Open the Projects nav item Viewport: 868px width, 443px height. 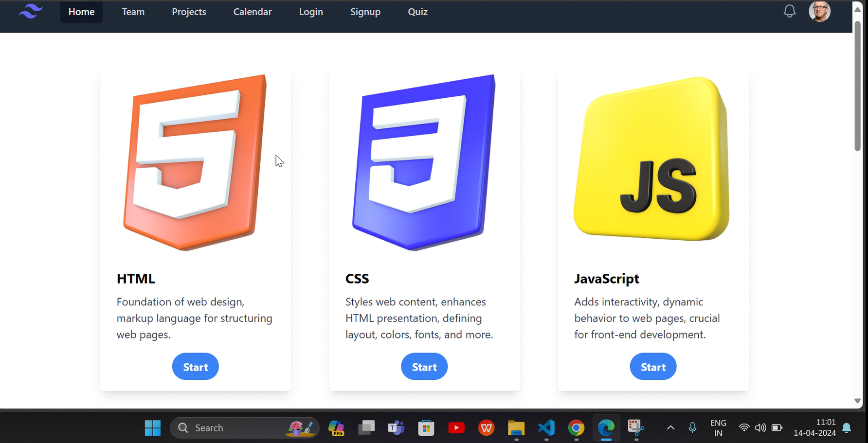[189, 12]
